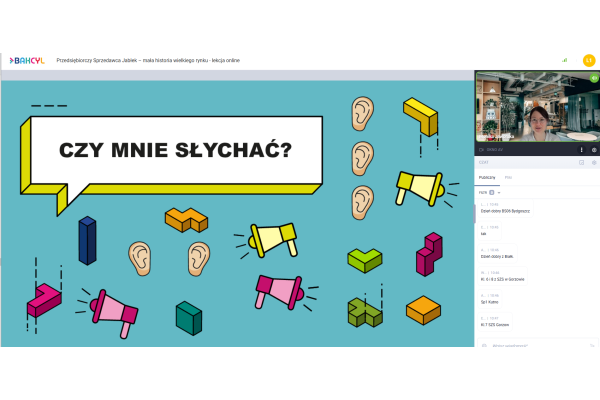This screenshot has height=400, width=600.
Task: Check the green connection signal indicator
Action: pyautogui.click(x=565, y=60)
